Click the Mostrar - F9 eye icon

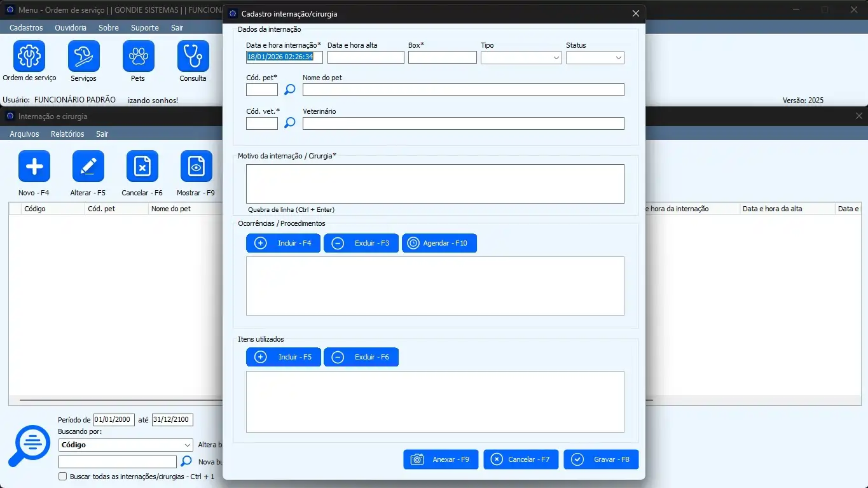pyautogui.click(x=196, y=167)
